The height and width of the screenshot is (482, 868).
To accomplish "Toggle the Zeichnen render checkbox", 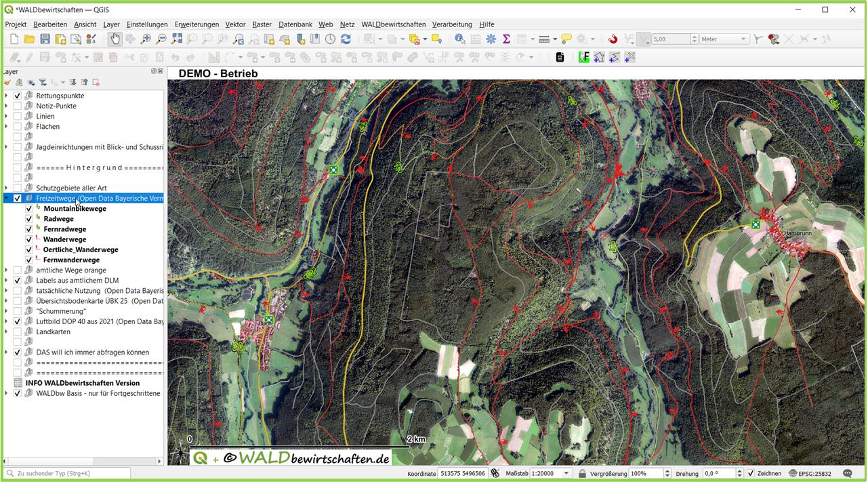I will tap(750, 473).
